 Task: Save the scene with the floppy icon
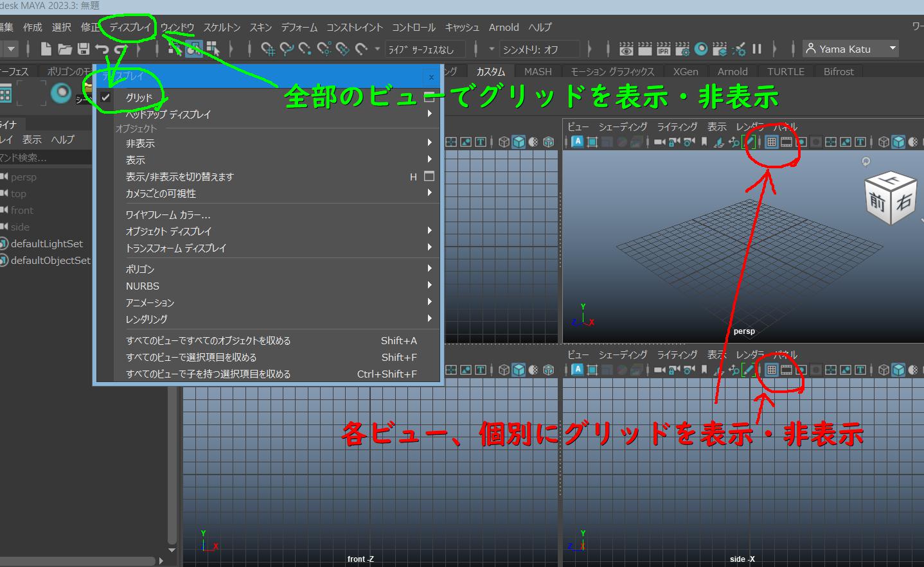(x=83, y=49)
